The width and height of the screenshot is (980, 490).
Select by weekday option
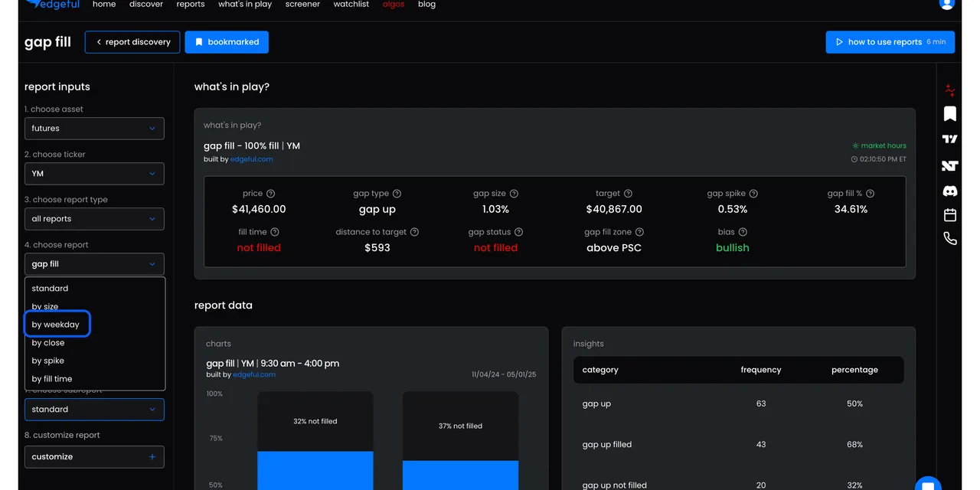point(95,325)
